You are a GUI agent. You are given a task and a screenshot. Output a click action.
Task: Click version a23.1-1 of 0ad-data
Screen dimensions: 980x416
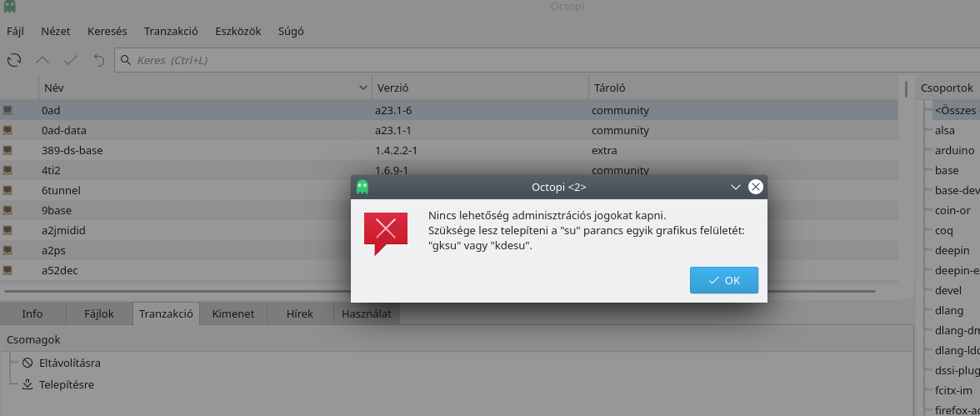392,130
